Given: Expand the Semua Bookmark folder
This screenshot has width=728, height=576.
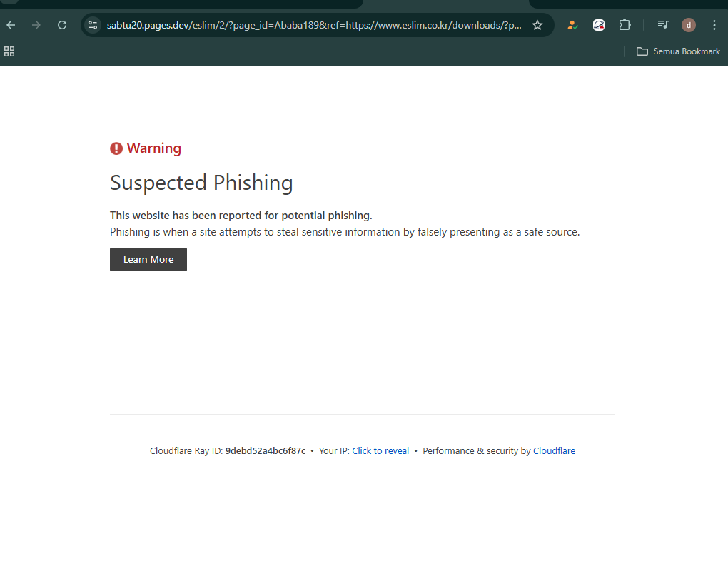Looking at the screenshot, I should 678,51.
